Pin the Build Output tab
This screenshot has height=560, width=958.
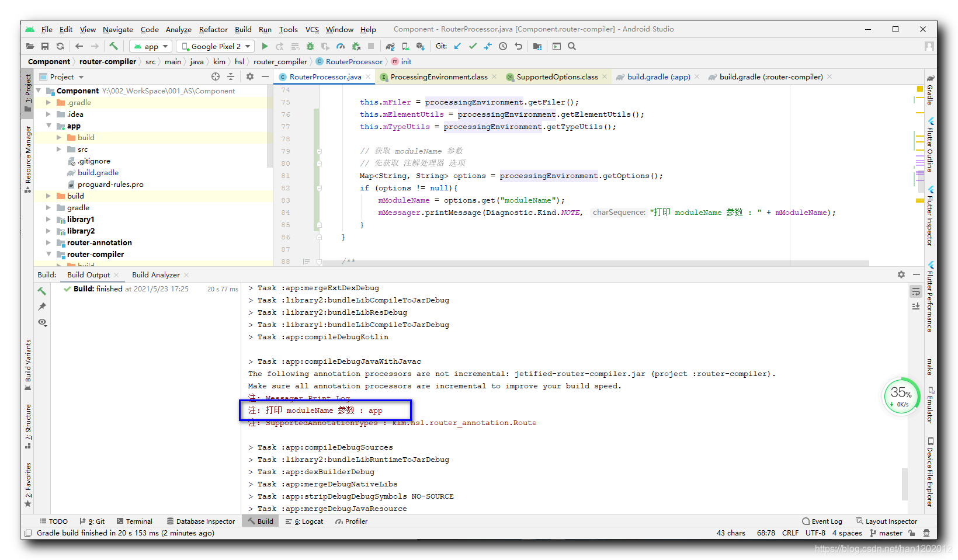coord(42,307)
